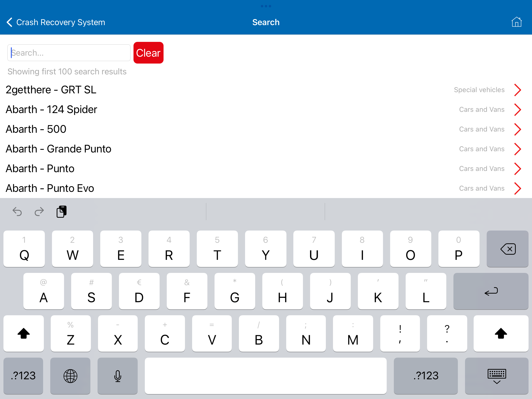
Task: Tap the X key
Action: click(118, 333)
